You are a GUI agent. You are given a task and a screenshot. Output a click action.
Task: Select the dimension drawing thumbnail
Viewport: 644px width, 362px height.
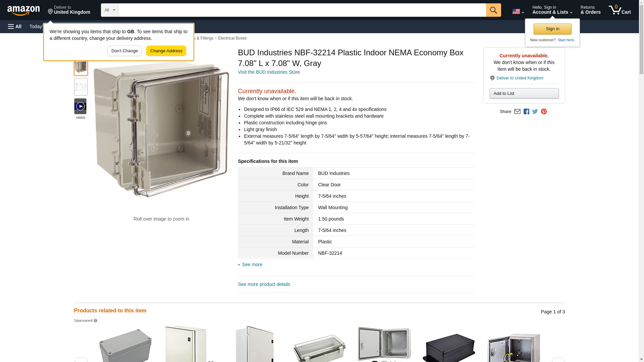[x=80, y=87]
